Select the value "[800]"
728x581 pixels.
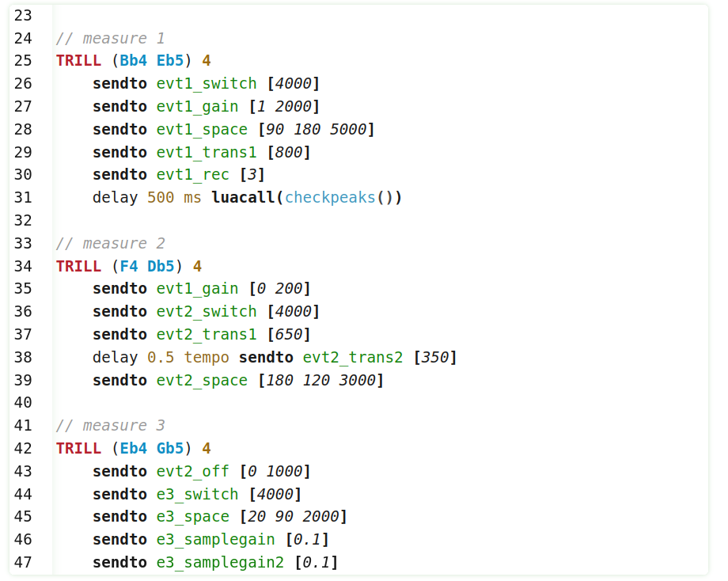click(289, 152)
